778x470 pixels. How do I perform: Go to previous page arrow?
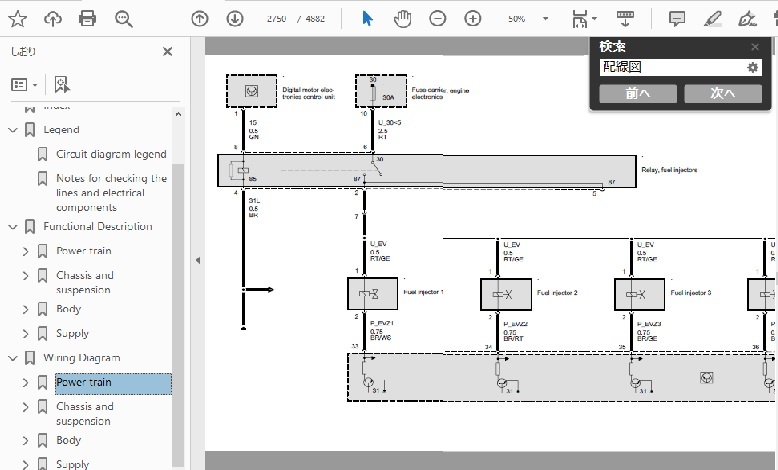tap(199, 19)
